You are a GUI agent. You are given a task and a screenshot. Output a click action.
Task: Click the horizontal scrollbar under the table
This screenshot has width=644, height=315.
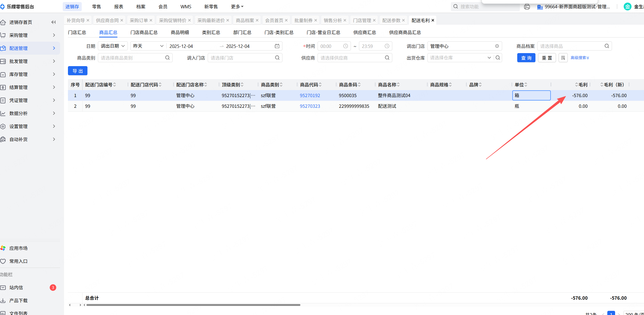point(193,305)
